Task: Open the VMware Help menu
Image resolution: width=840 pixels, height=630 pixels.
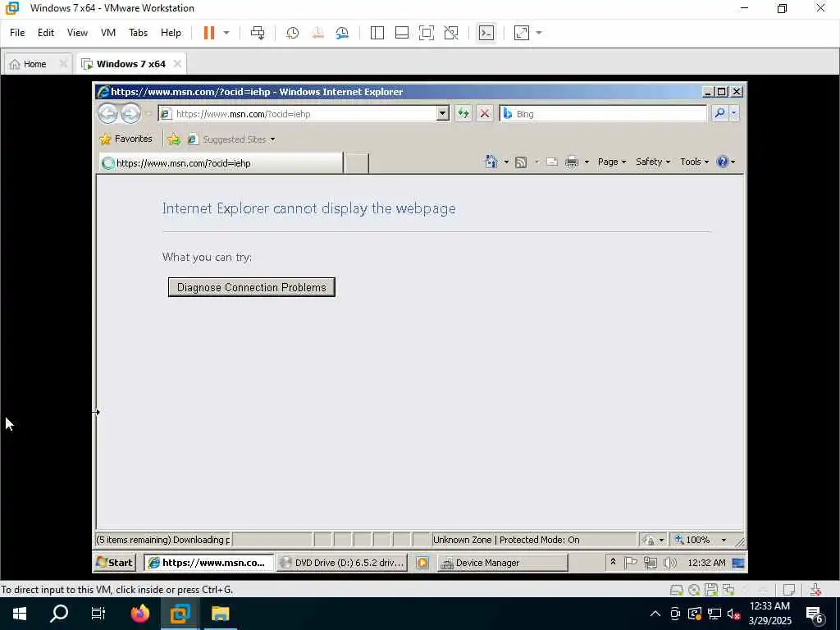Action: point(171,33)
